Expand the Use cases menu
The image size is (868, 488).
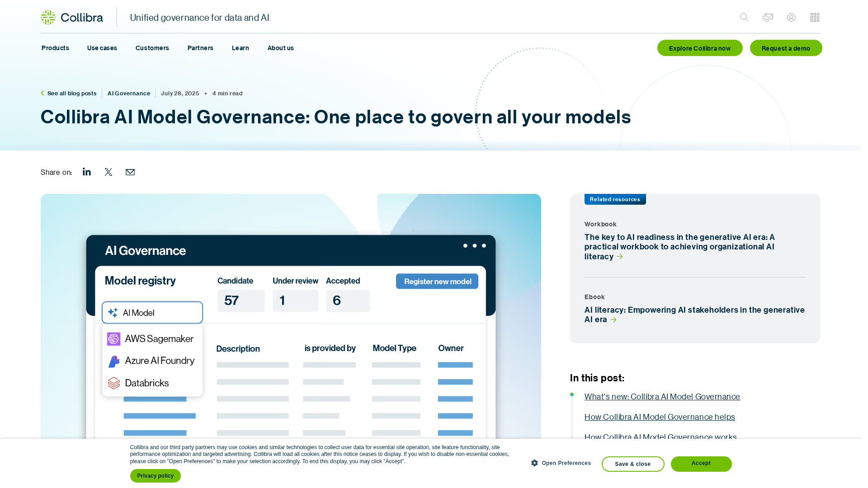(102, 48)
